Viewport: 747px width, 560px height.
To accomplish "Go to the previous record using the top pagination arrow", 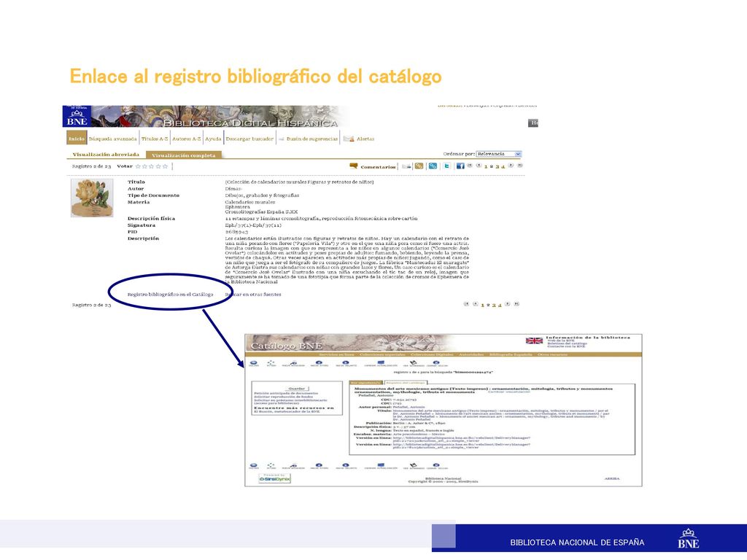I will [x=479, y=166].
